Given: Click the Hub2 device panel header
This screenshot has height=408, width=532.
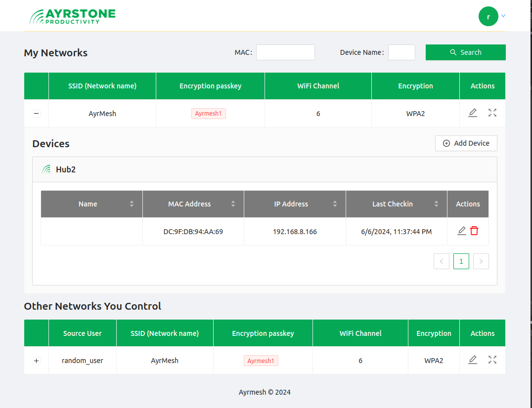Looking at the screenshot, I should [265, 169].
